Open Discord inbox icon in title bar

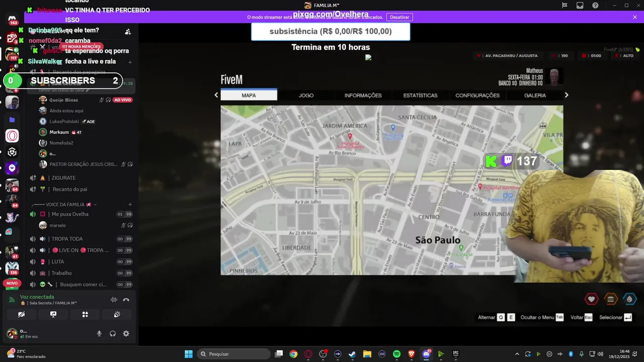pos(580,6)
